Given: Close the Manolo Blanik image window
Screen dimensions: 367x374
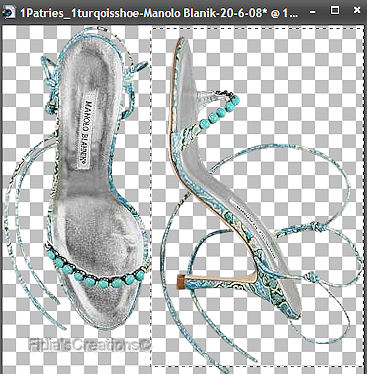Looking at the screenshot, I should point(356,11).
